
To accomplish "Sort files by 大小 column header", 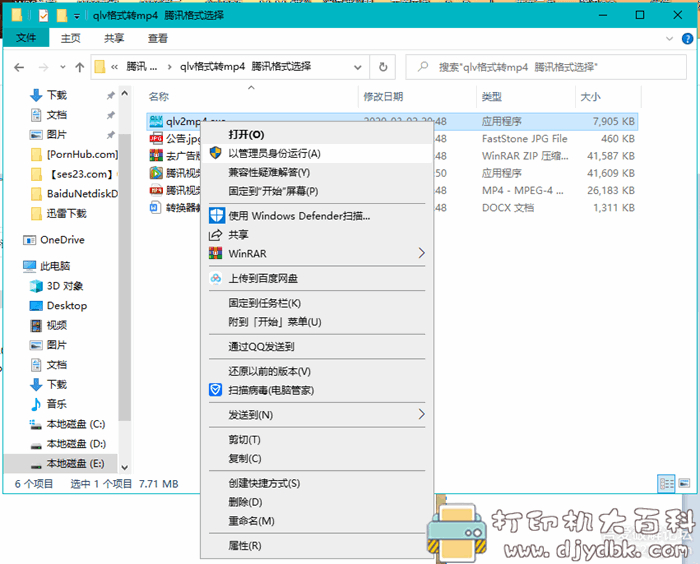I will (x=590, y=96).
